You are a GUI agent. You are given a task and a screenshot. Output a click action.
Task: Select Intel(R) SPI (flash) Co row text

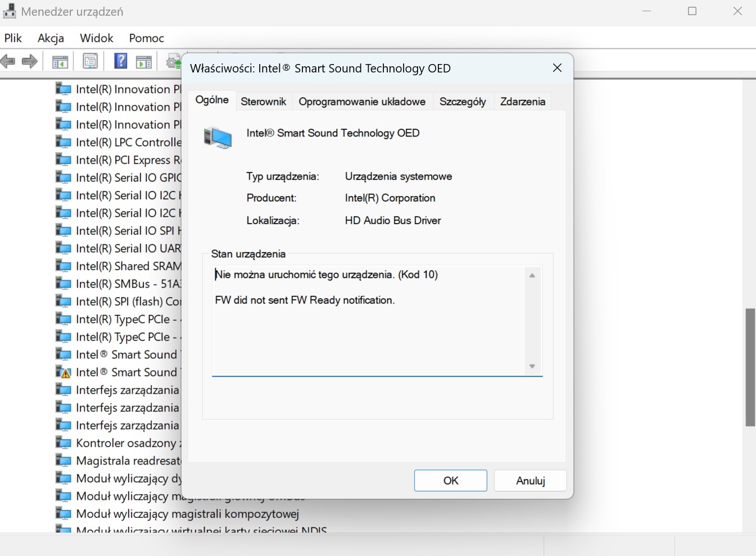pyautogui.click(x=129, y=302)
